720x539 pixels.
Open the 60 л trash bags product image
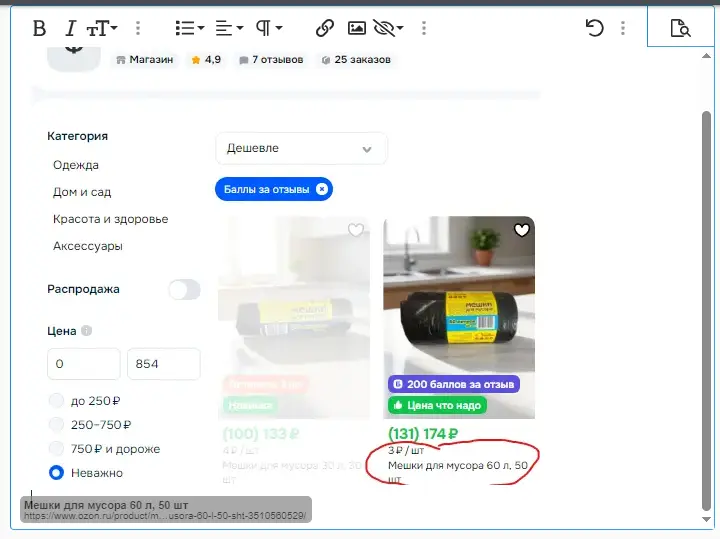click(x=459, y=317)
